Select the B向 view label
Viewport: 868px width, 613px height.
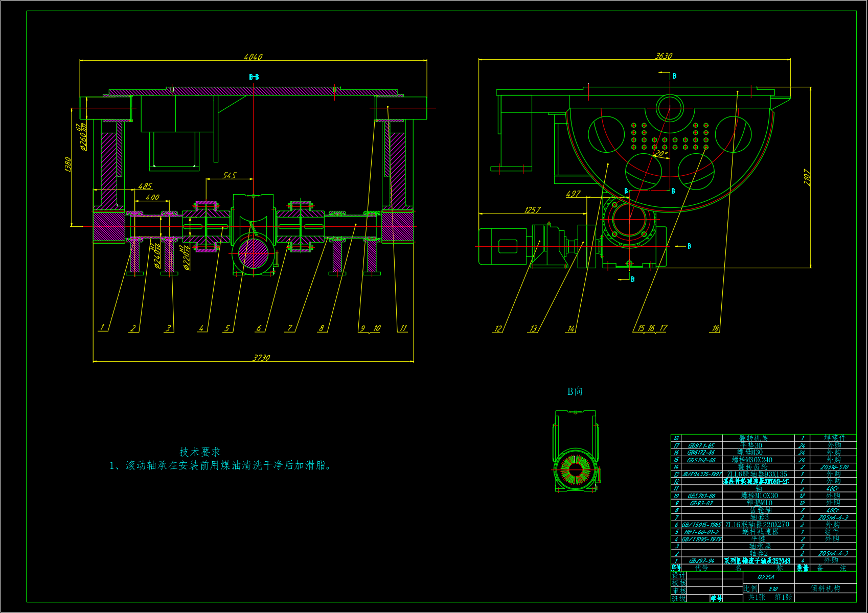(x=575, y=391)
